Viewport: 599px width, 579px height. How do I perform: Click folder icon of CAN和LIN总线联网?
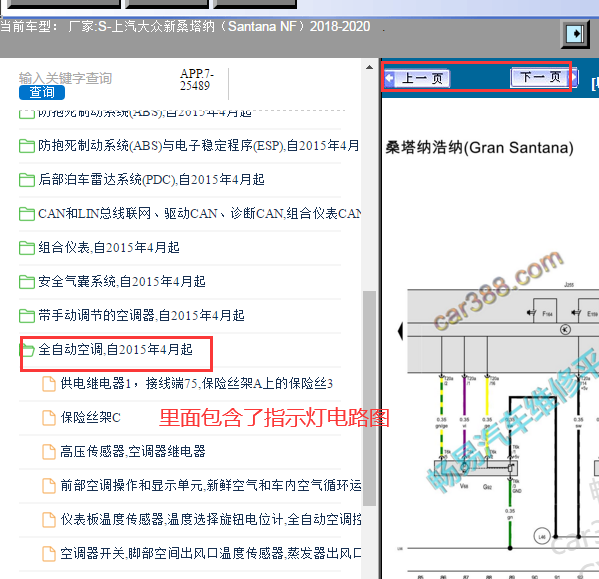(27, 214)
